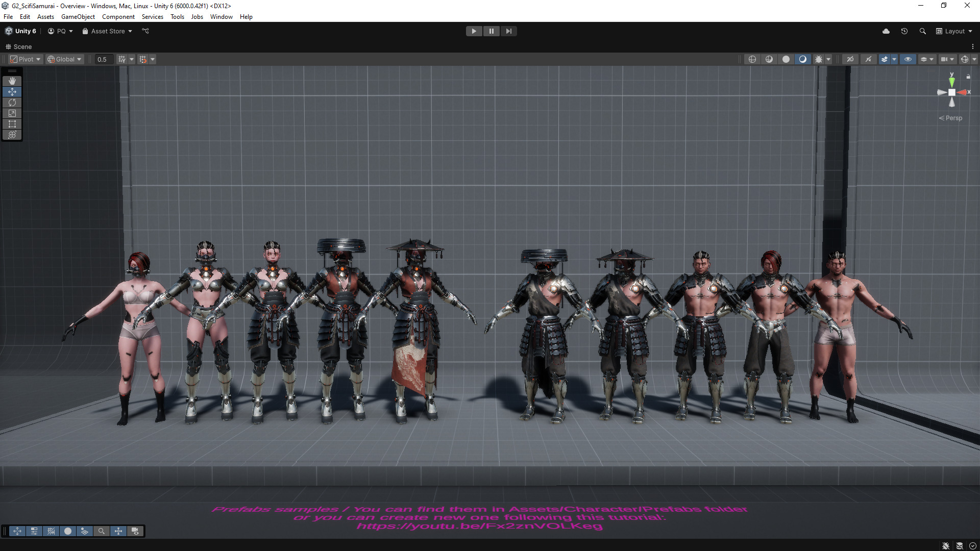The height and width of the screenshot is (551, 980).
Task: Expand grid axis options arrow
Action: coord(132,59)
